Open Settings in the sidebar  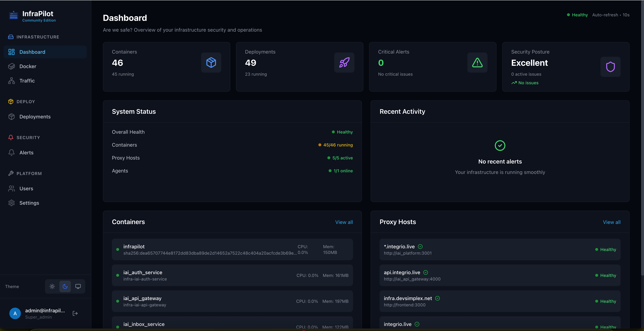45,203
